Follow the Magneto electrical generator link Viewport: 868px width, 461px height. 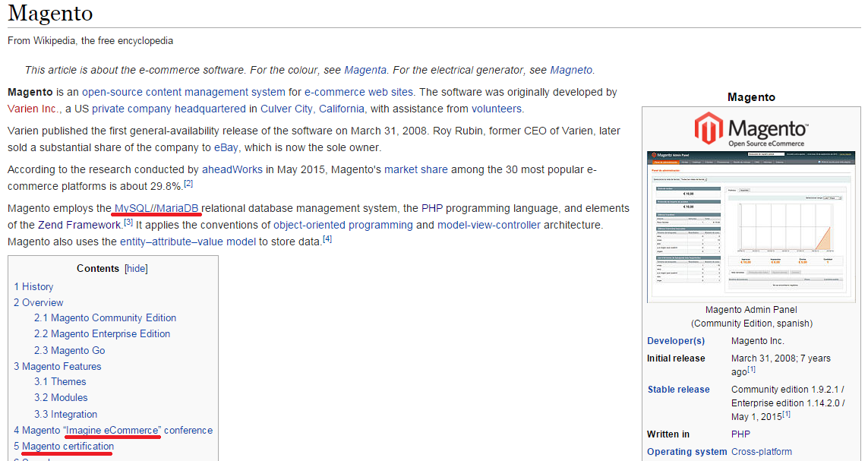pyautogui.click(x=571, y=71)
